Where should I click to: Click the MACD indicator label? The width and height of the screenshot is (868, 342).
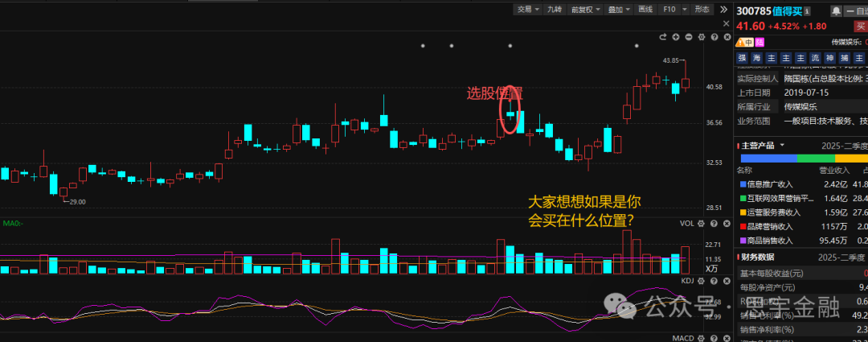click(683, 337)
